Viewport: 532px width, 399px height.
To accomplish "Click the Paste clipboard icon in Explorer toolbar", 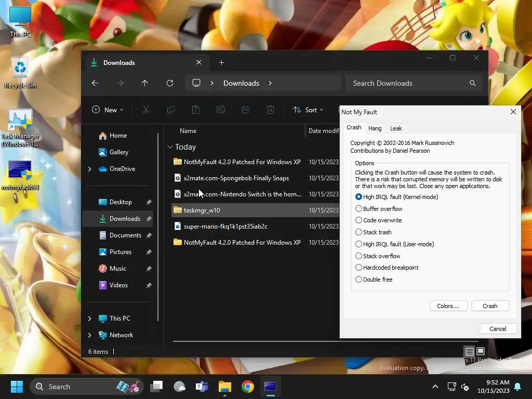I will (196, 110).
